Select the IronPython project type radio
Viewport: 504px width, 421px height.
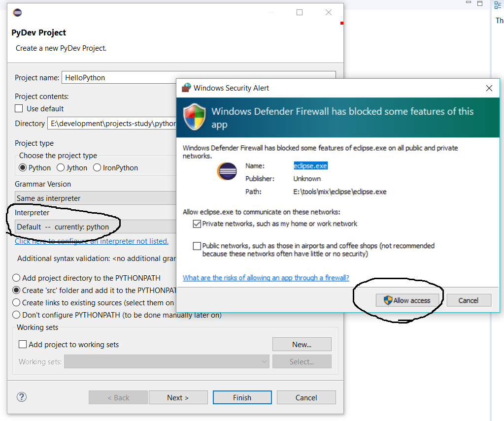pyautogui.click(x=97, y=168)
